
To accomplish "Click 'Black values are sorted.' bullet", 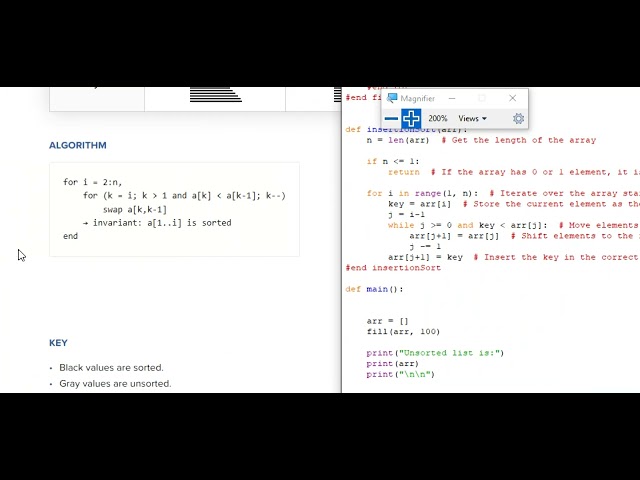I will [x=111, y=368].
